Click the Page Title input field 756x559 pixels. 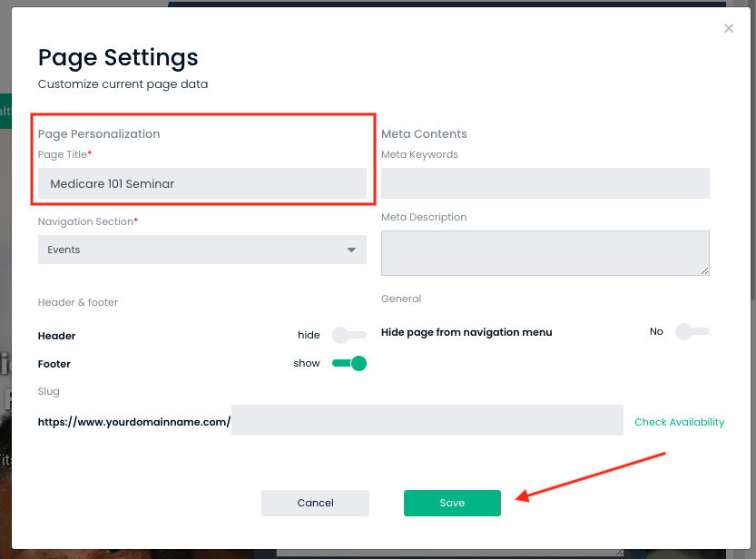point(202,183)
